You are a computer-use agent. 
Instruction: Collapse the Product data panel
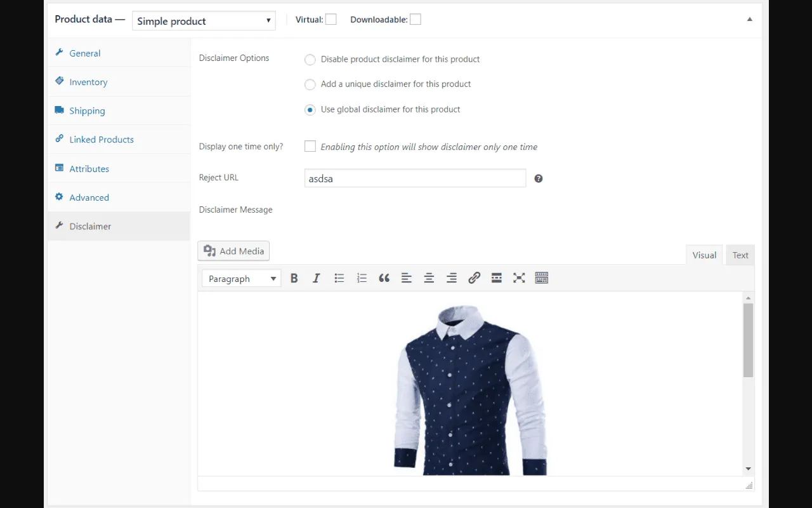[x=749, y=20]
